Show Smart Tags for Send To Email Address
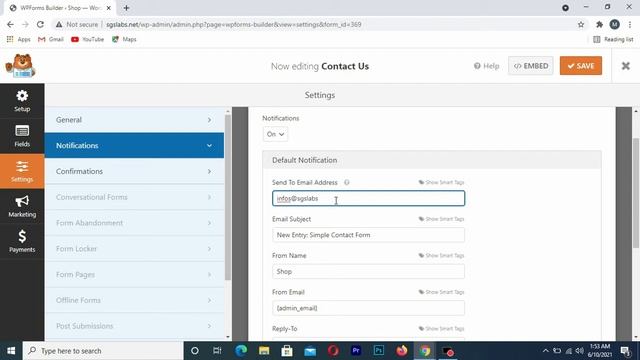 [441, 182]
